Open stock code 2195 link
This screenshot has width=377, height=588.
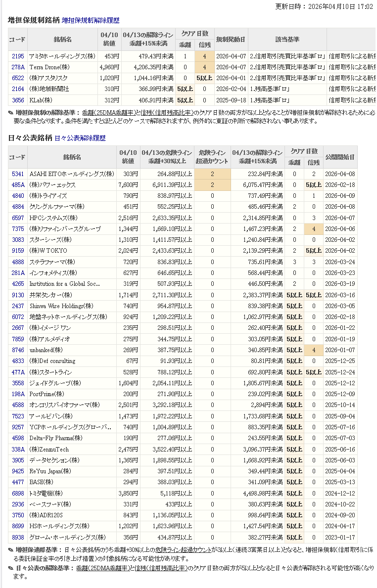(18, 56)
